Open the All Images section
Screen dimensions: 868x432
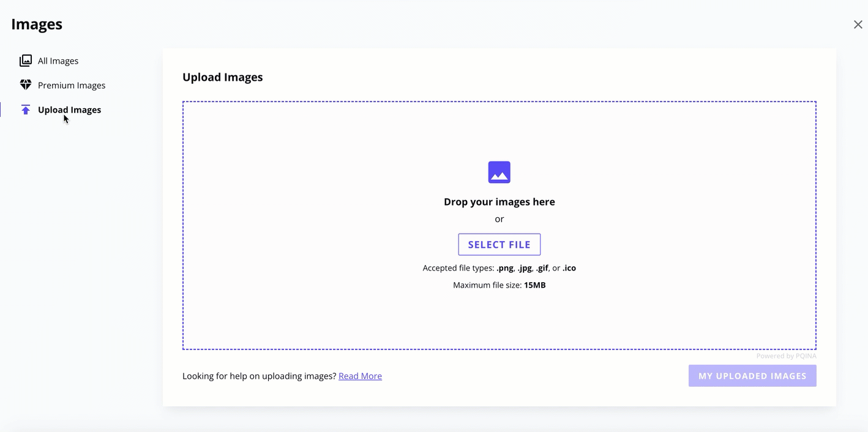58,61
